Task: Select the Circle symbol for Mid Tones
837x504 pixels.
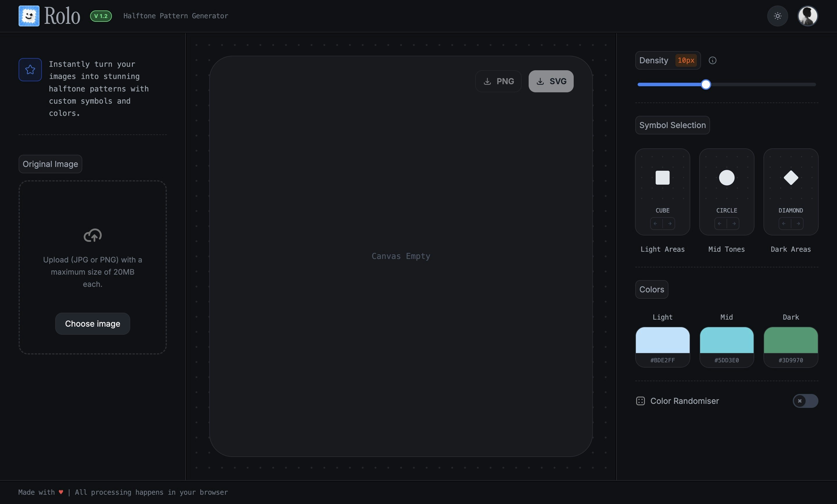Action: pos(726,178)
